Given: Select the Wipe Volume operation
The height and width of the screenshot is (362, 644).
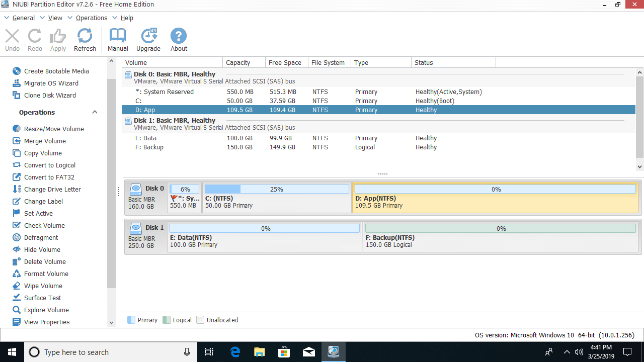Looking at the screenshot, I should coord(43,286).
